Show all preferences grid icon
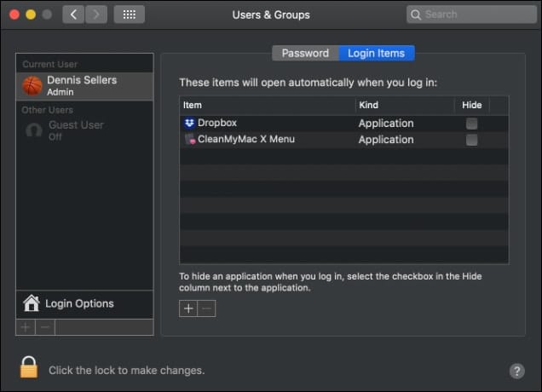Screen dimensions: 542x392 tap(129, 14)
